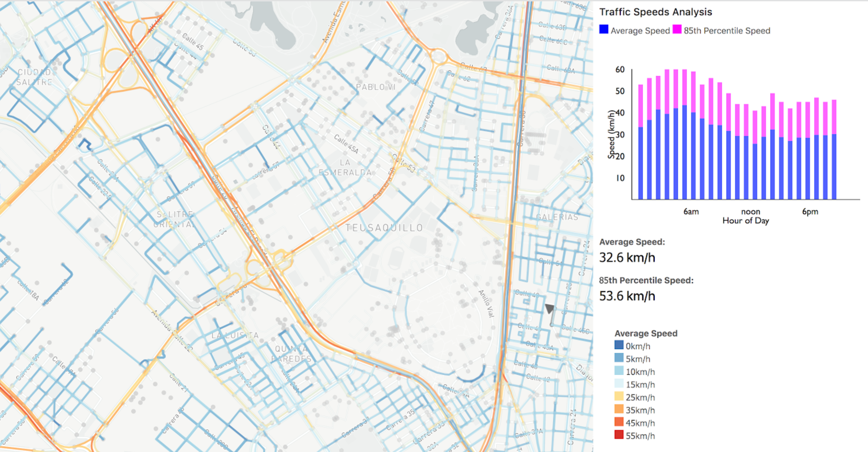Select the 10km/h legend color swatch

click(x=619, y=371)
